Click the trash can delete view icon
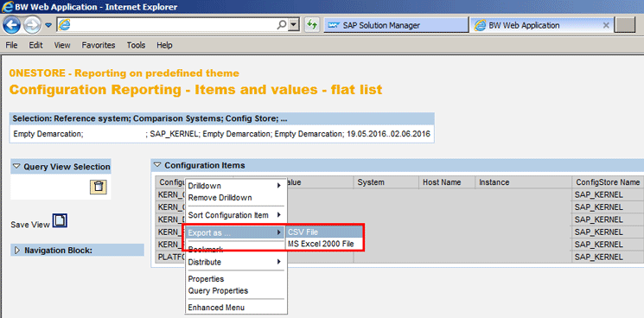 [x=99, y=187]
